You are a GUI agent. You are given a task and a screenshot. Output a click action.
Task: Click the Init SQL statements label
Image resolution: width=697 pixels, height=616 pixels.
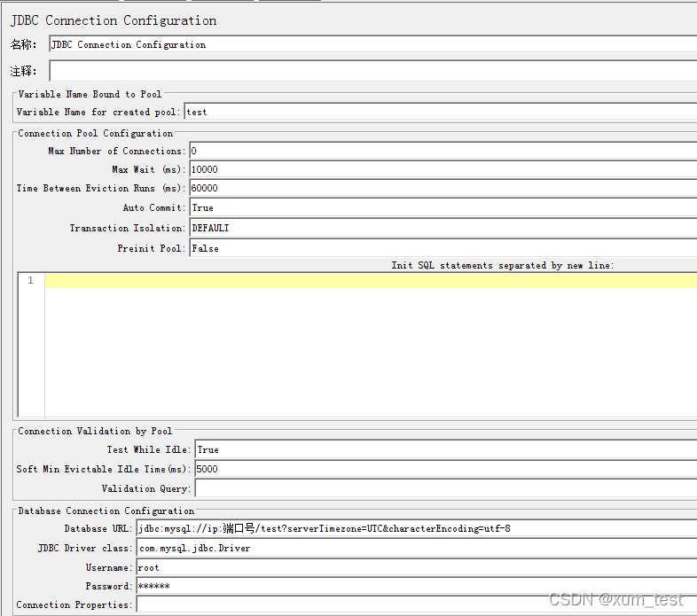click(x=502, y=265)
